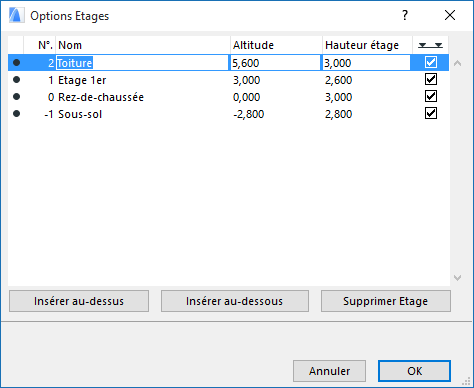The height and width of the screenshot is (388, 474).
Task: Click story number 0 in Rez-de-chaussée row
Action: pos(51,97)
